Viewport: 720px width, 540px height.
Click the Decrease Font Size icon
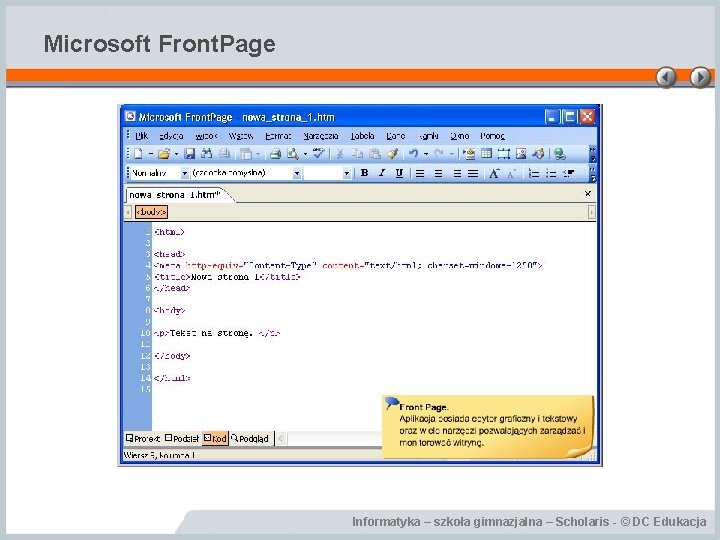[x=512, y=173]
